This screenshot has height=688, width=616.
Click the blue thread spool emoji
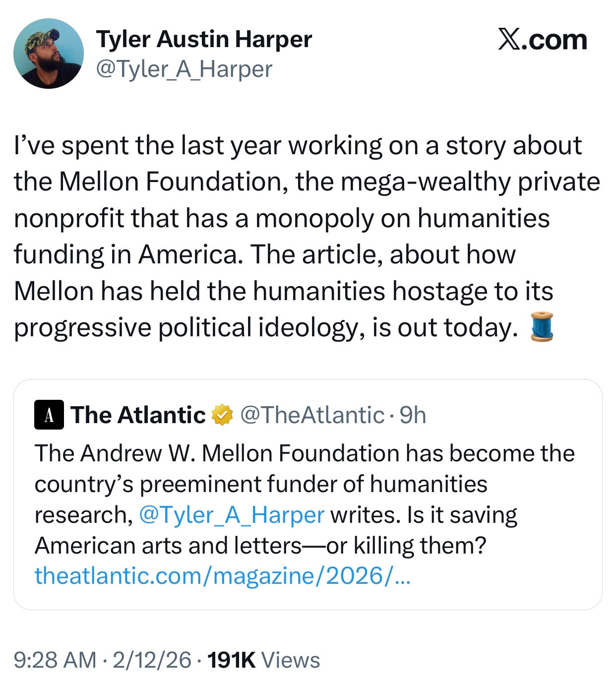(542, 327)
